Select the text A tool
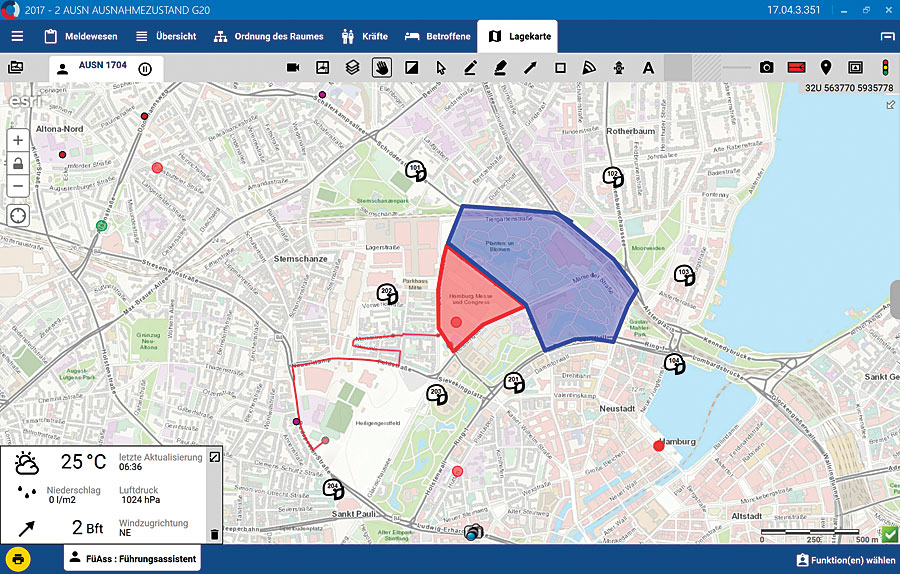Screen dimensions: 900x574 [648, 68]
